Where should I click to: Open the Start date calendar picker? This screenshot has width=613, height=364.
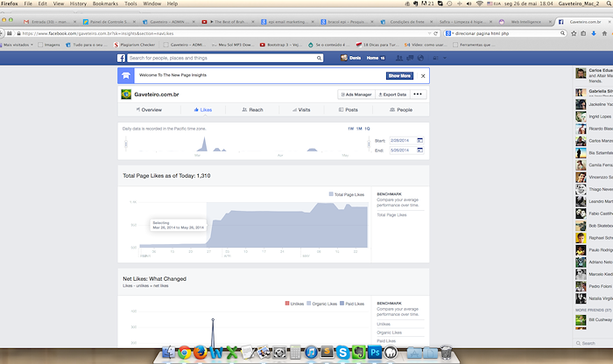[419, 140]
